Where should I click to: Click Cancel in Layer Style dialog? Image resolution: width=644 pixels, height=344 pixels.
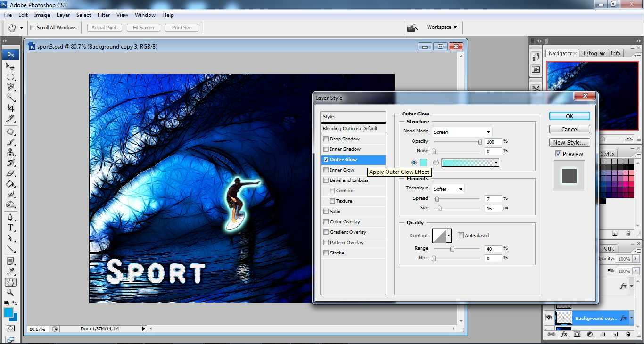pos(570,129)
